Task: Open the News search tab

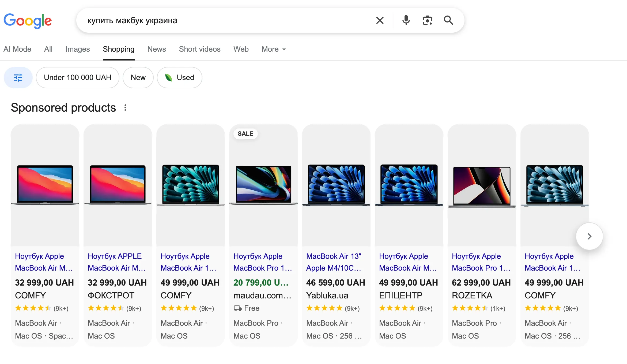Action: click(157, 49)
